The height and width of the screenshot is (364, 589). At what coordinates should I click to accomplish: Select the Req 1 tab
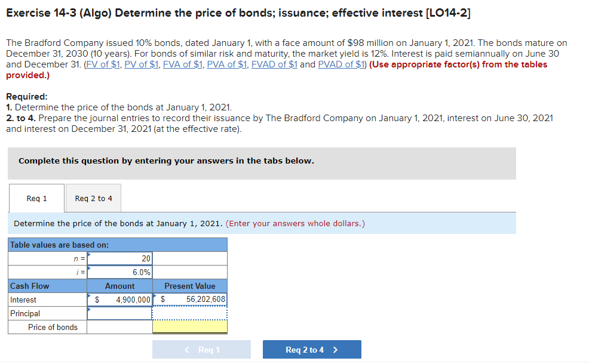[x=36, y=198]
